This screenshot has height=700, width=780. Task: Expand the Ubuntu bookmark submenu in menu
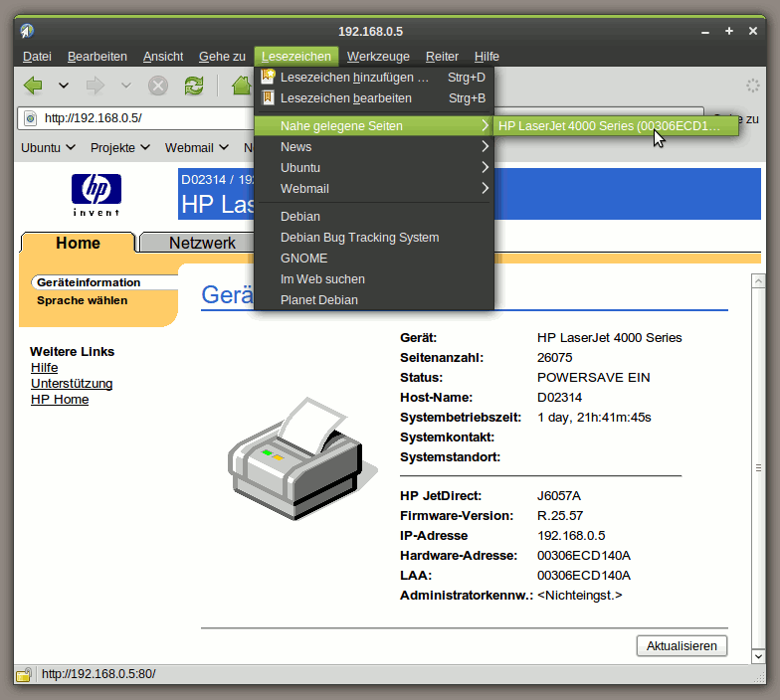[x=374, y=167]
